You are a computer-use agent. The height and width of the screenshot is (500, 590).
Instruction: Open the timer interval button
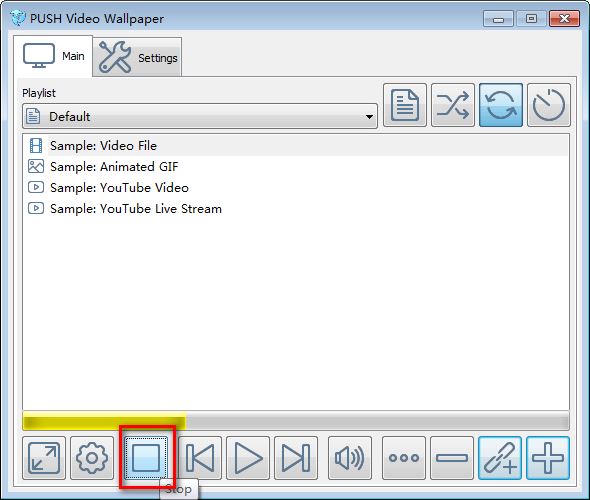click(549, 105)
